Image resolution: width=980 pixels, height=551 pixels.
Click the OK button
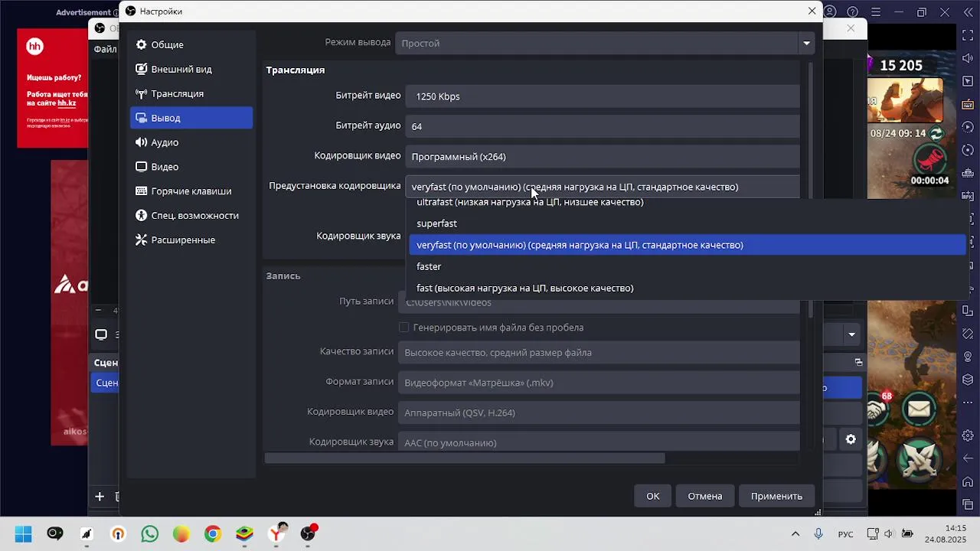click(653, 496)
